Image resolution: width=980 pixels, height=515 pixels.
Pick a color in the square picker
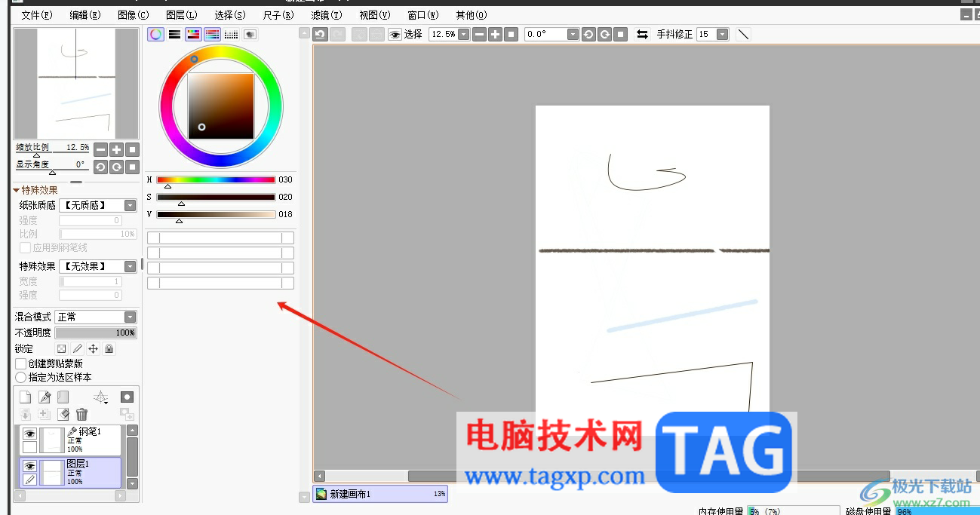pos(220,106)
